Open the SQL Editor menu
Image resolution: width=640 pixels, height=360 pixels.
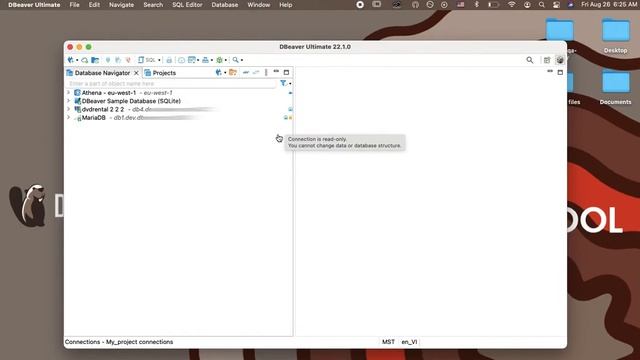pos(187,5)
